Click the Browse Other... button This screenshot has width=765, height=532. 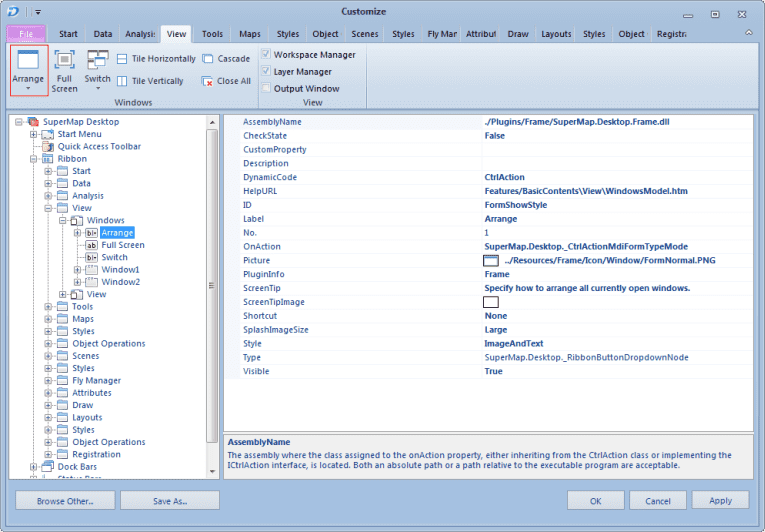(64, 500)
